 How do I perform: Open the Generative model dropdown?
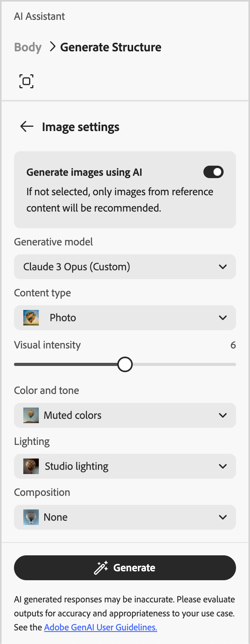point(125,267)
